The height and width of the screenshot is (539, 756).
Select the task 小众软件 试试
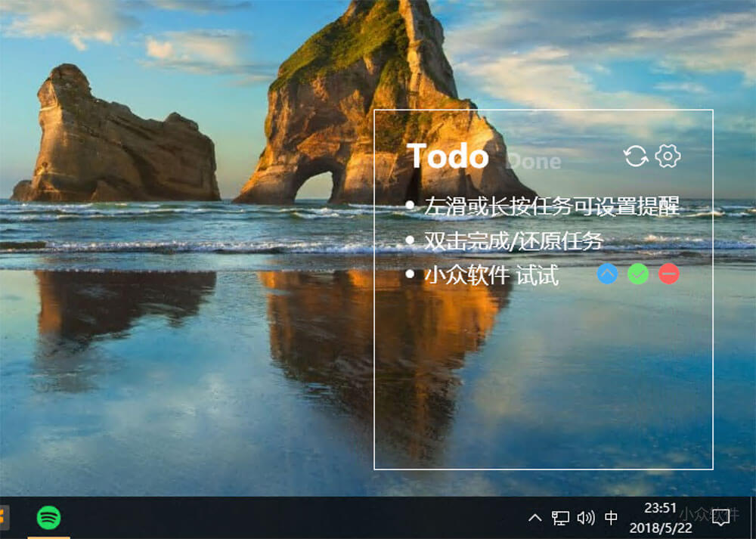(491, 275)
